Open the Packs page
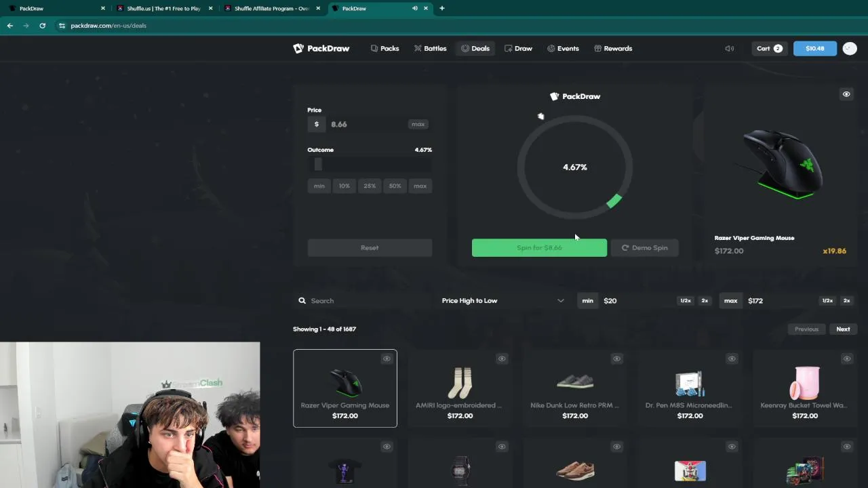The height and width of the screenshot is (488, 868). tap(384, 49)
